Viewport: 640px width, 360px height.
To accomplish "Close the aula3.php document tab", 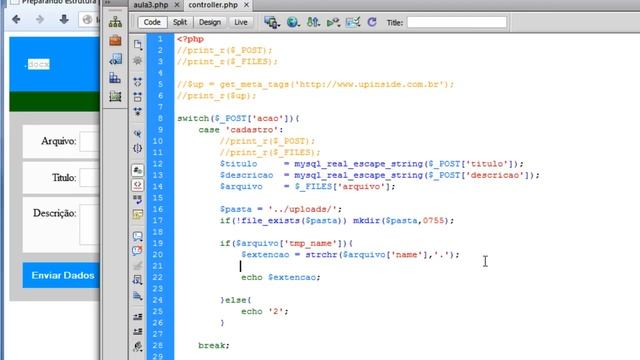I will [177, 5].
